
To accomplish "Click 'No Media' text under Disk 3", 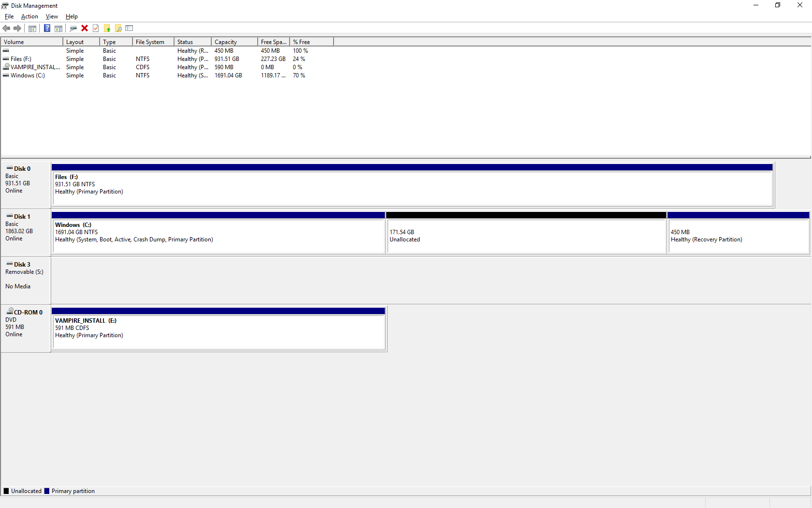I will click(x=18, y=286).
